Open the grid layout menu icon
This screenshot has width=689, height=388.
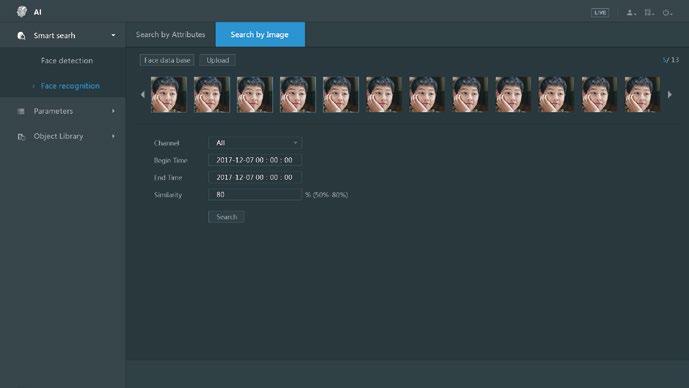point(649,12)
